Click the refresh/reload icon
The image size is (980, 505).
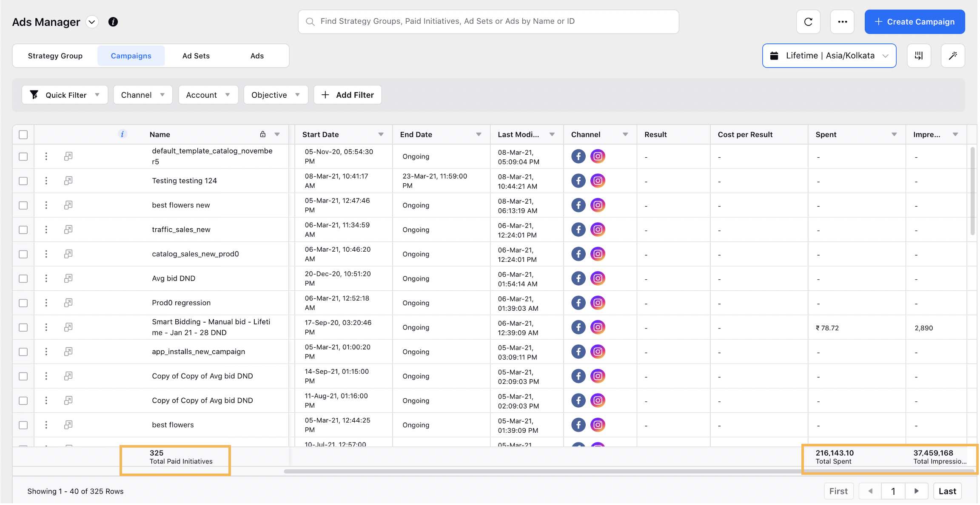tap(808, 22)
